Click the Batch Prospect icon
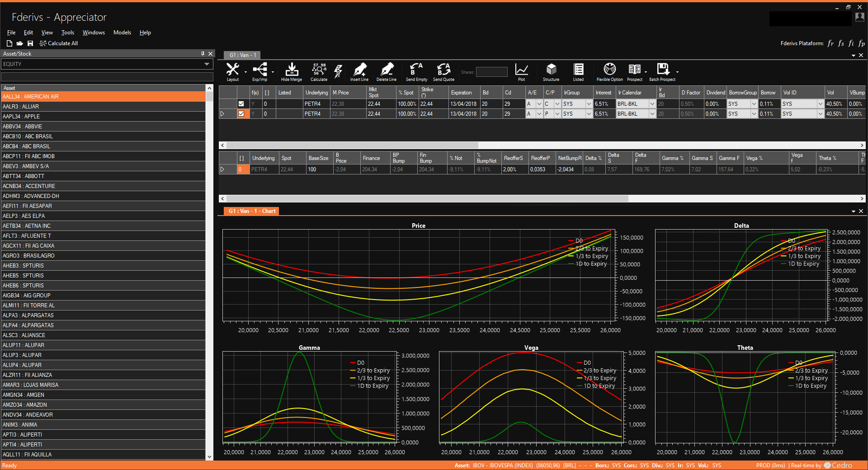868x470 pixels. click(662, 70)
